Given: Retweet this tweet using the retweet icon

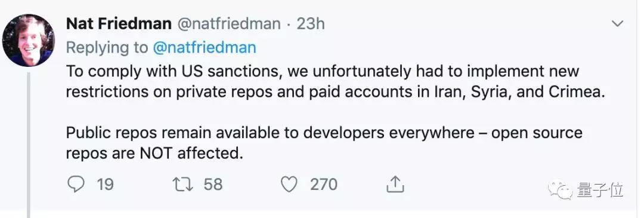Looking at the screenshot, I should [183, 185].
